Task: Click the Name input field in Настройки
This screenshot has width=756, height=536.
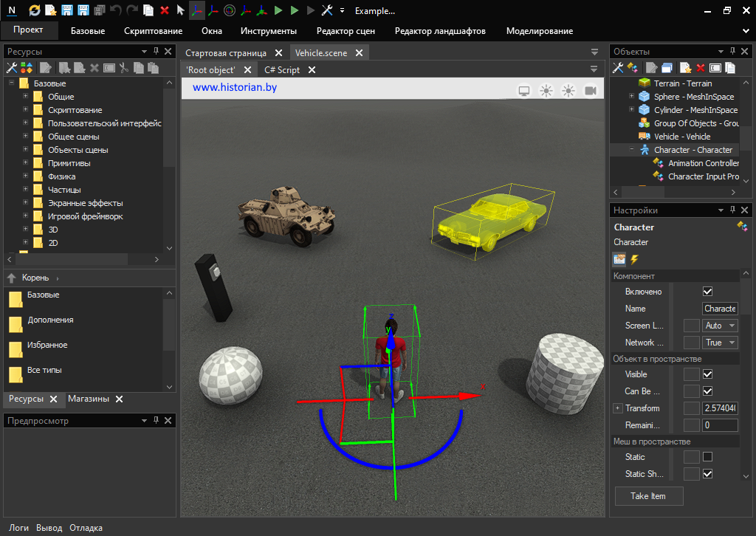Action: (720, 309)
